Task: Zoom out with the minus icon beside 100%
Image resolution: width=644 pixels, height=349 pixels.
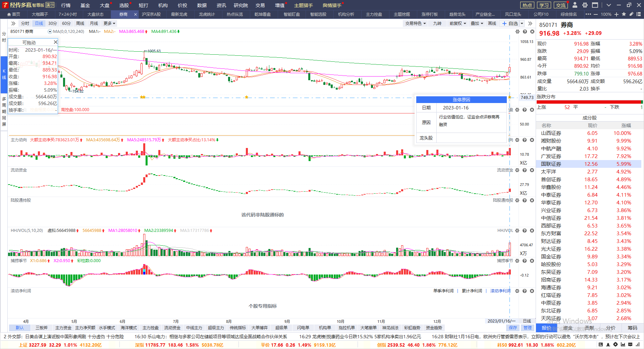Action: coord(596,14)
